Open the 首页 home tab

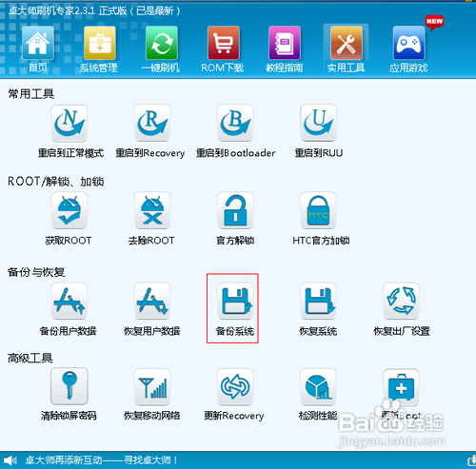[x=38, y=49]
